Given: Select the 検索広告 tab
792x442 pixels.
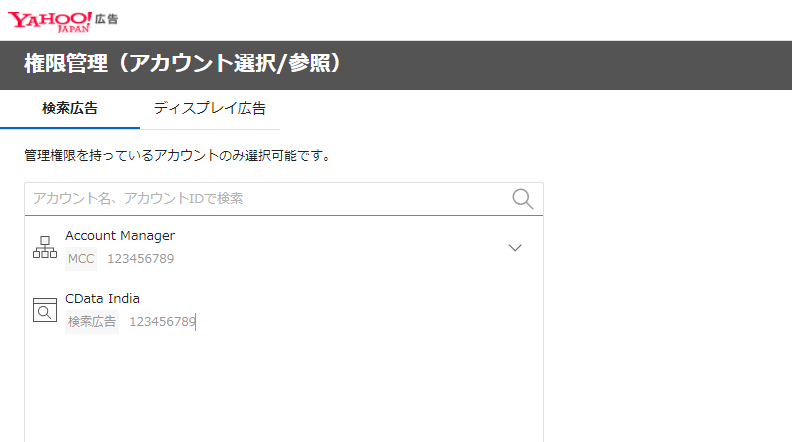Looking at the screenshot, I should point(70,108).
